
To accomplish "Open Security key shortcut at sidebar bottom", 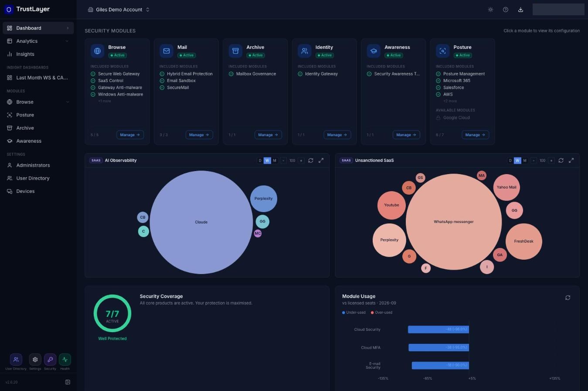I will 50,360.
